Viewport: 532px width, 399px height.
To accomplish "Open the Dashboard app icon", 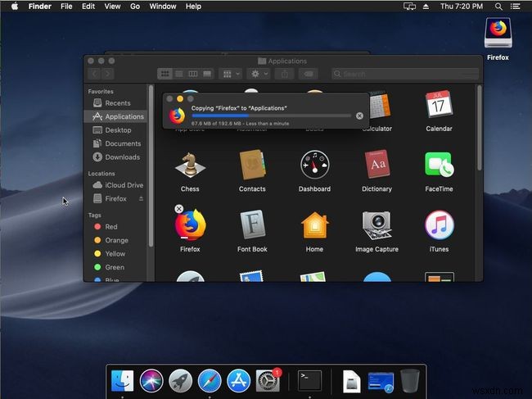I will [314, 165].
